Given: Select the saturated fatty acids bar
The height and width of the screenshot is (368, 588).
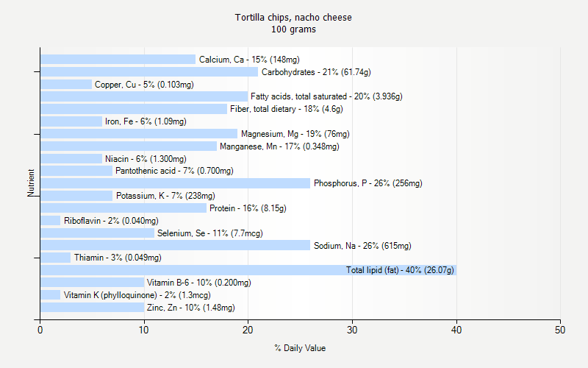Looking at the screenshot, I should [x=144, y=96].
